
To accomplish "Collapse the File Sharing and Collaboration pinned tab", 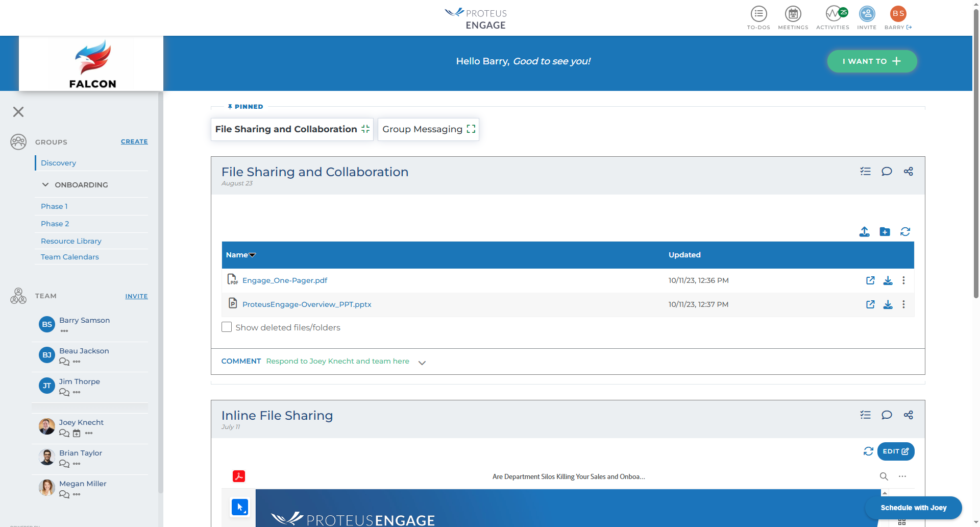I will [365, 129].
